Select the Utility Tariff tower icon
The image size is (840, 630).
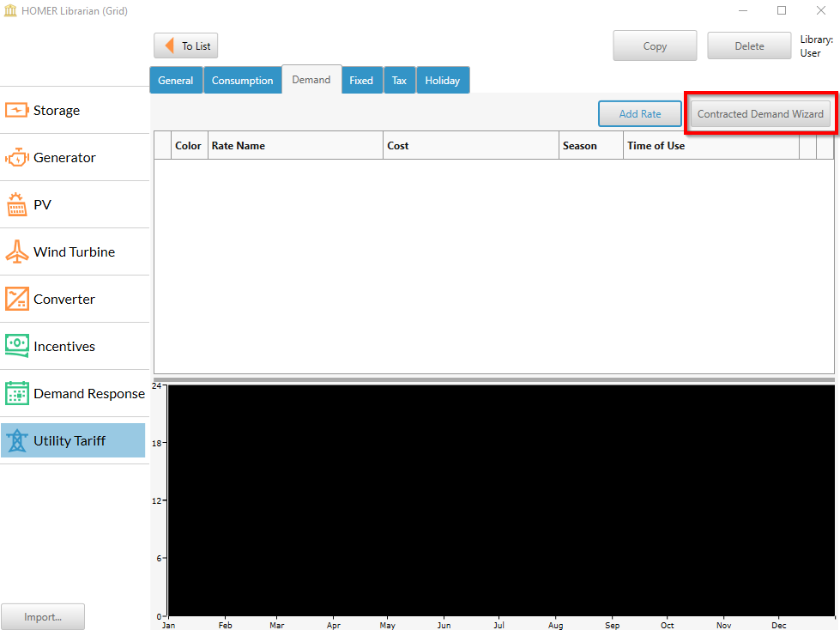17,441
